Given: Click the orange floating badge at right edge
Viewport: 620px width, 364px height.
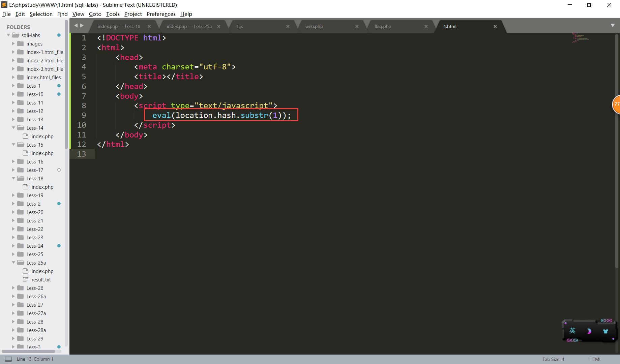Looking at the screenshot, I should click(616, 104).
